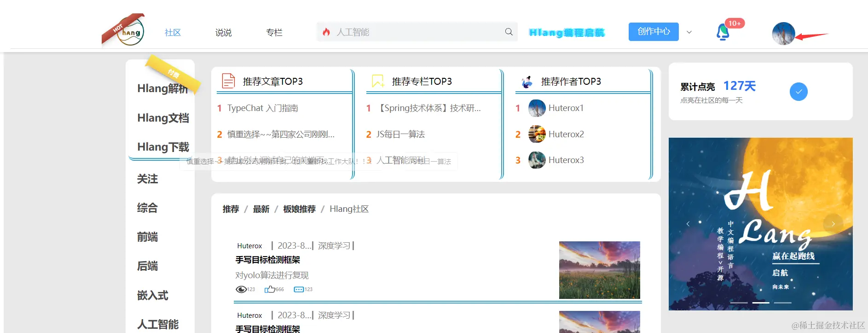
Task: Click Huterox1 avatar
Action: [x=537, y=108]
